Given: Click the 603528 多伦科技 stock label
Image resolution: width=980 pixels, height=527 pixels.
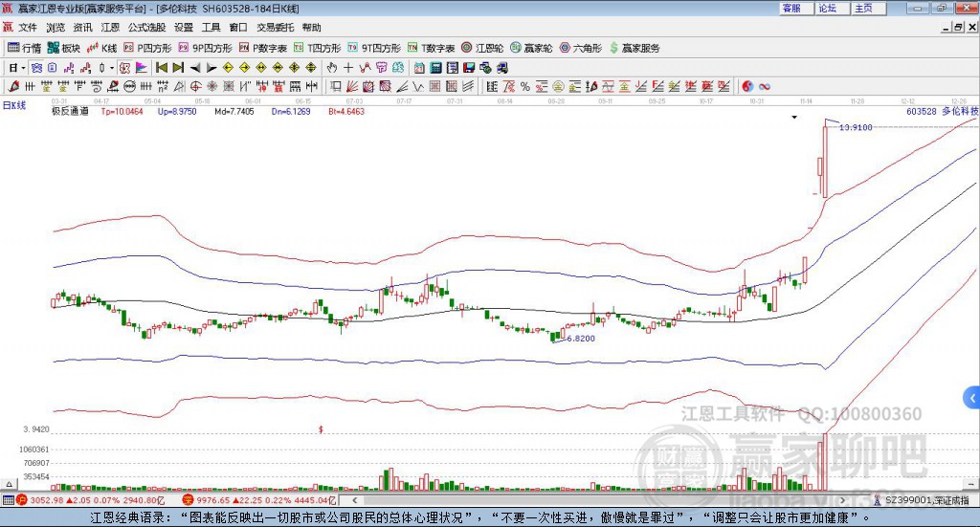Looking at the screenshot, I should (942, 111).
